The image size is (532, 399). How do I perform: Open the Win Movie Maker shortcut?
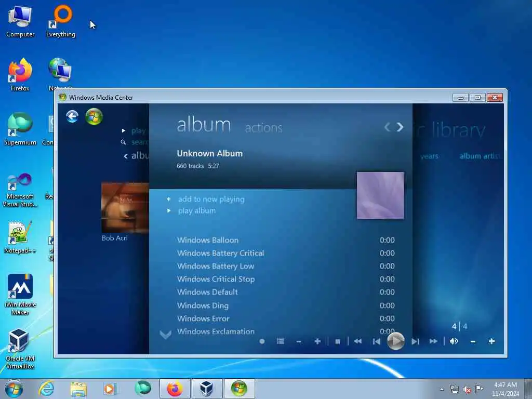pyautogui.click(x=20, y=295)
